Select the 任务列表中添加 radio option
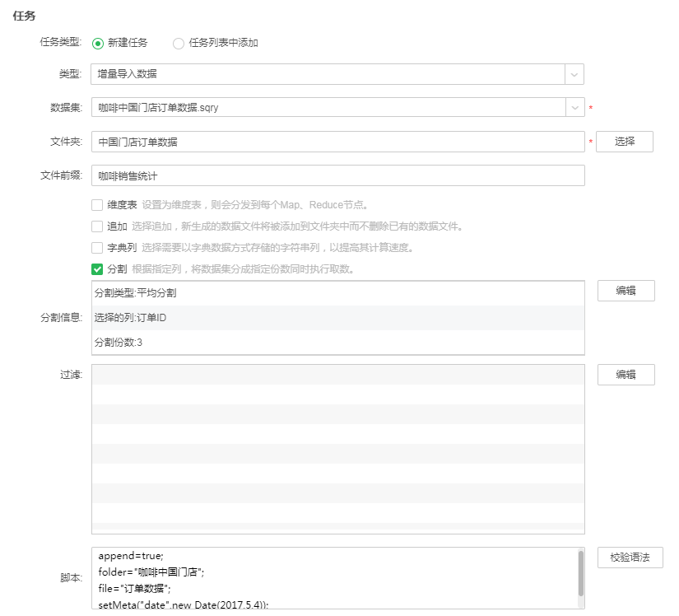The height and width of the screenshot is (616, 679). 179,44
